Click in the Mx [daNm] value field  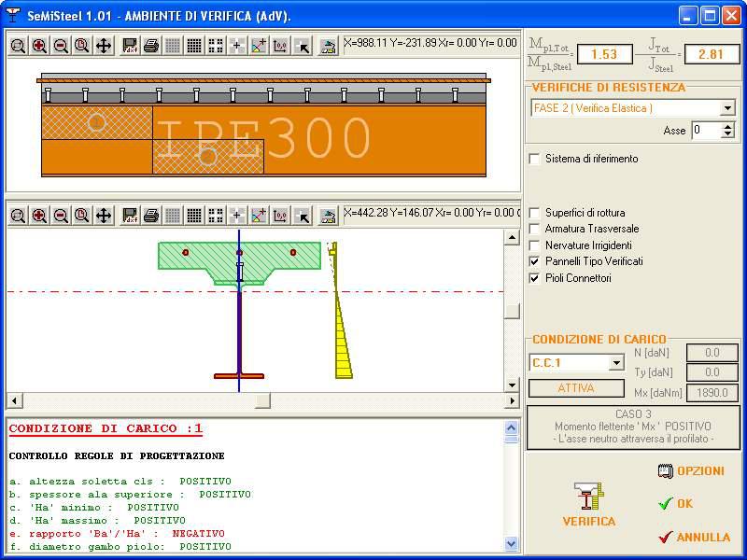click(712, 393)
